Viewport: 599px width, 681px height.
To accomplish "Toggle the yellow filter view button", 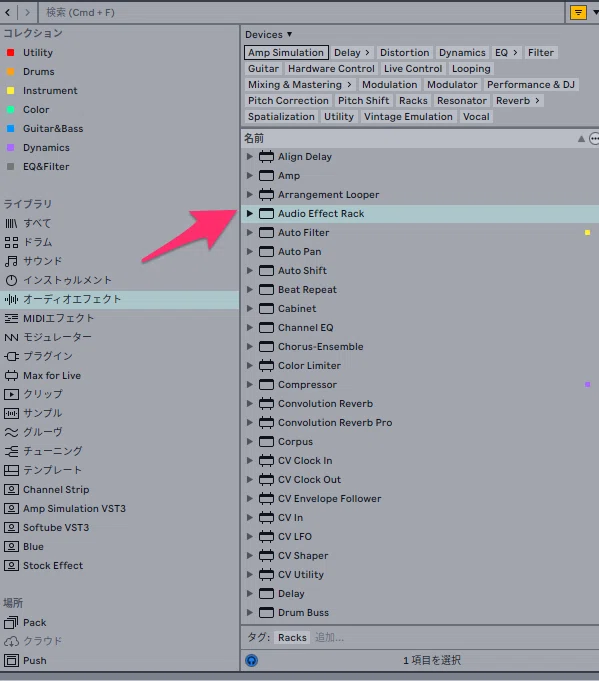I will pyautogui.click(x=578, y=13).
